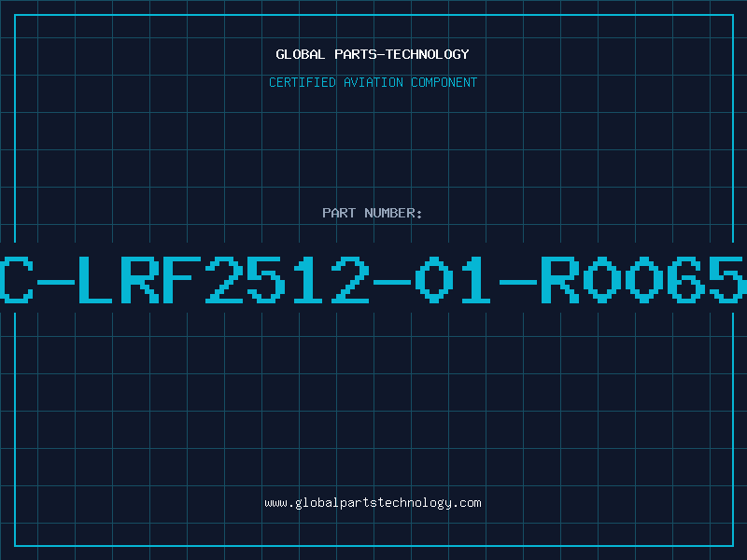Open the www.globalpartstechnology.com link

[x=373, y=503]
